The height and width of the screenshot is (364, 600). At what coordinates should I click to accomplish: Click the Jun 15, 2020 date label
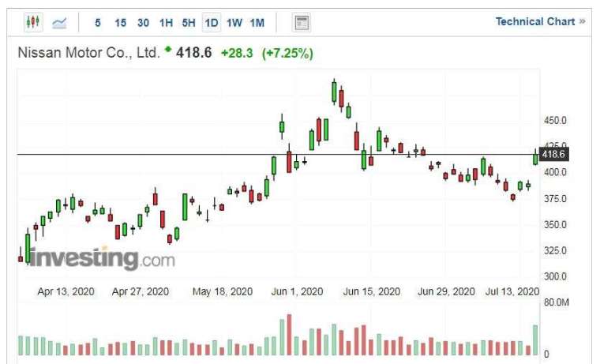(x=372, y=291)
